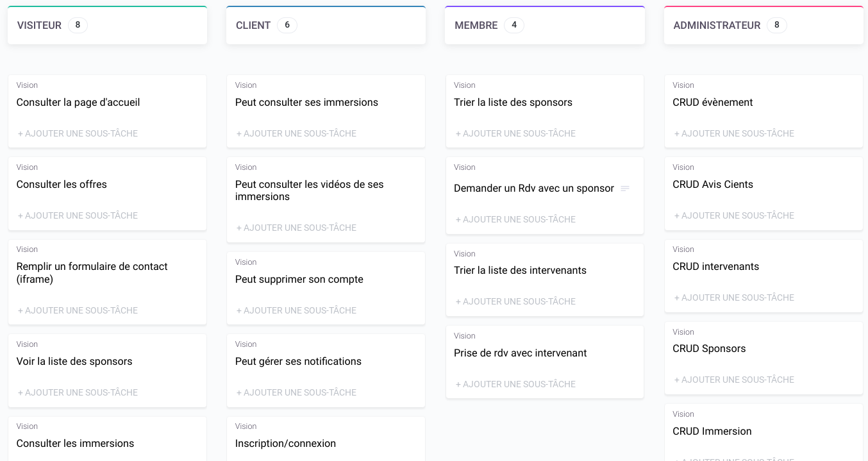868x461 pixels.
Task: Add sub-task to CRUD intervenants card
Action: pyautogui.click(x=734, y=298)
